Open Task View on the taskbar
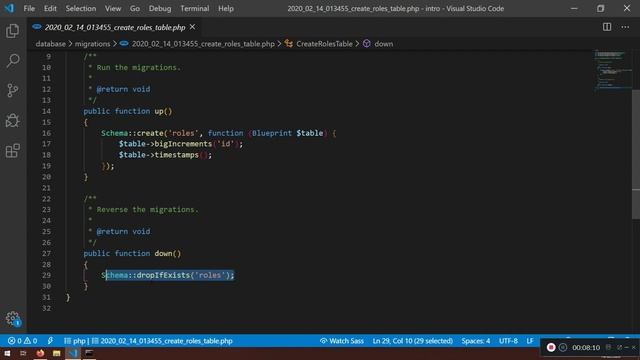Viewport: 640px width, 360px height. 23,353
